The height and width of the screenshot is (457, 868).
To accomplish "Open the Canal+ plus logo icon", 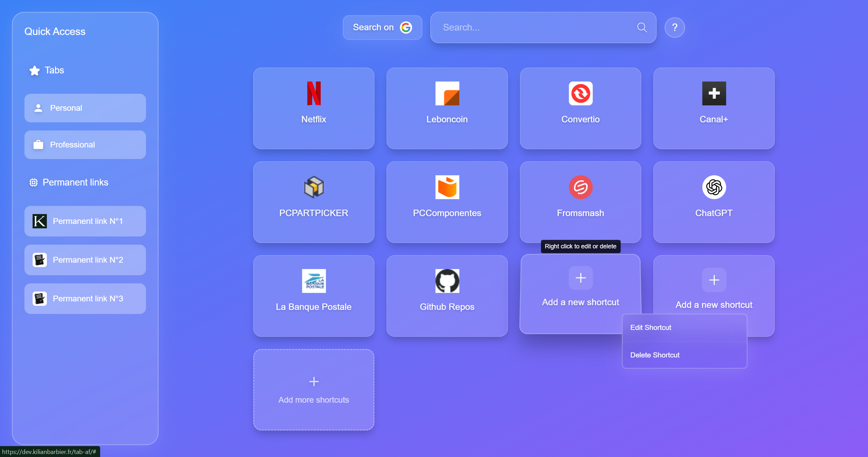I will (714, 93).
